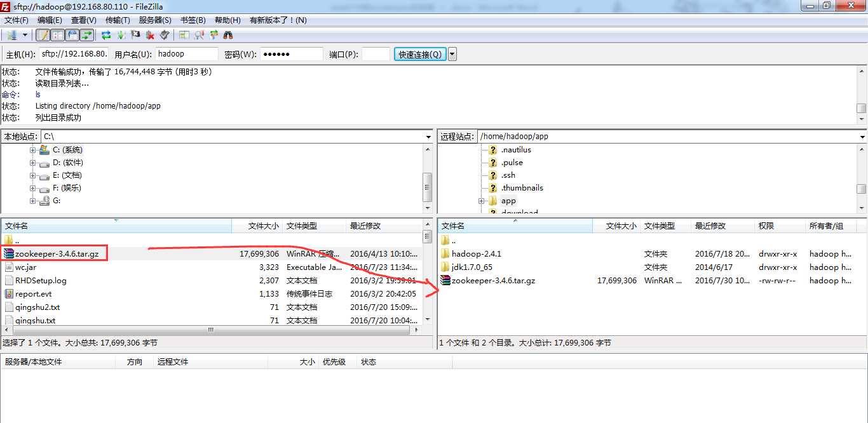Select the .nautilus remote folder
868x423 pixels.
tap(515, 150)
